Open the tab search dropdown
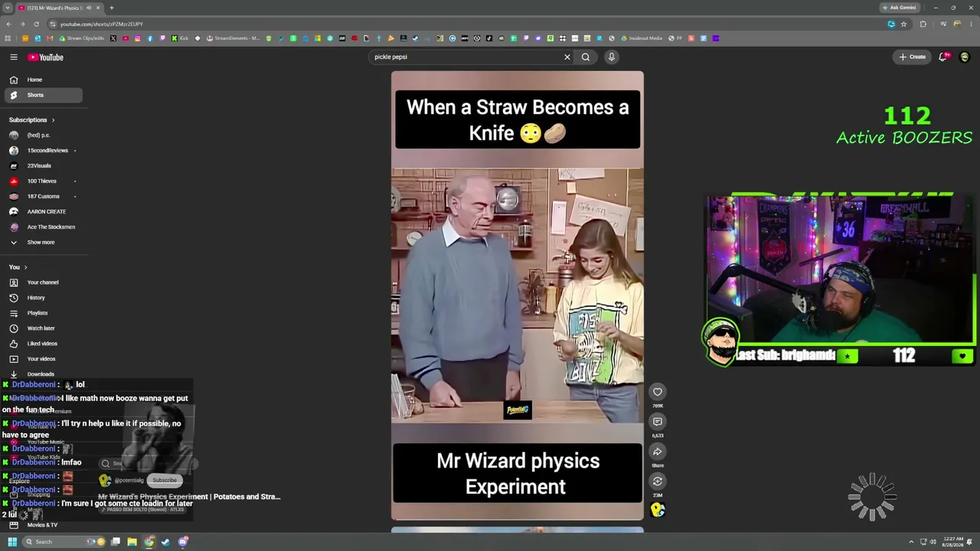 (x=7, y=8)
